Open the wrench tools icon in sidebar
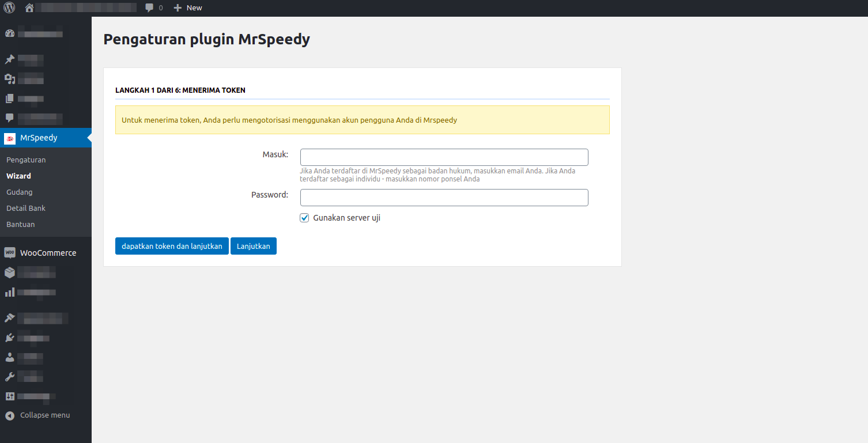Image resolution: width=868 pixels, height=443 pixels. point(10,377)
